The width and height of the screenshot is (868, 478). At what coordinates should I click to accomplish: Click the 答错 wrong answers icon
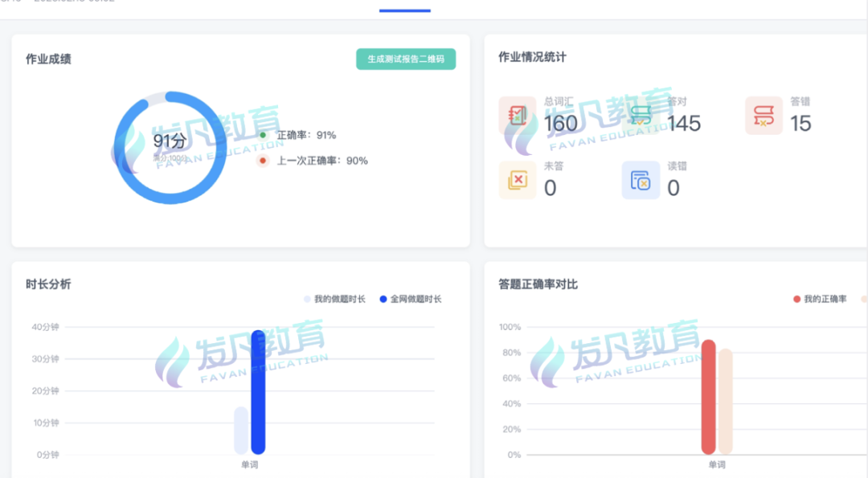pos(764,115)
